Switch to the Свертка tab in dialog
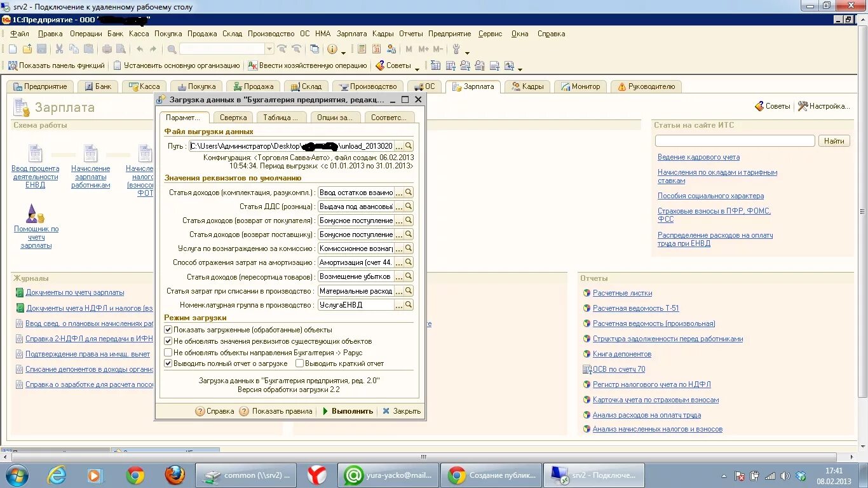This screenshot has width=868, height=488. click(x=233, y=118)
